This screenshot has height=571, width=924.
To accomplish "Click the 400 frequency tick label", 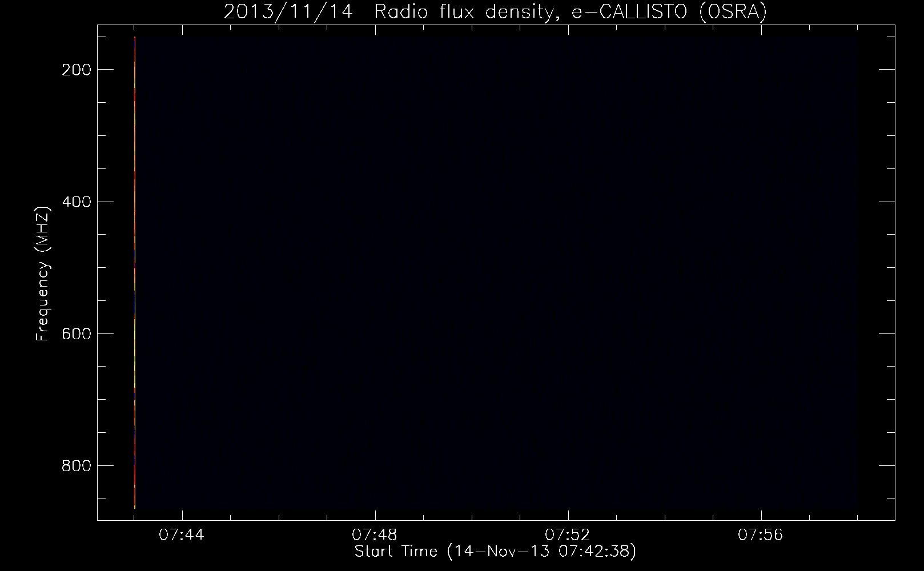I will 76,202.
